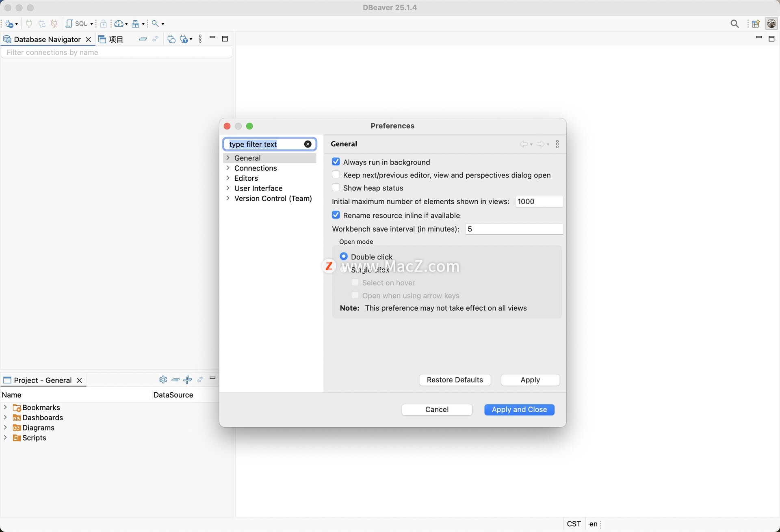Click the DBeaver perspective beaver icon
Viewport: 780px width, 532px height.
point(771,24)
